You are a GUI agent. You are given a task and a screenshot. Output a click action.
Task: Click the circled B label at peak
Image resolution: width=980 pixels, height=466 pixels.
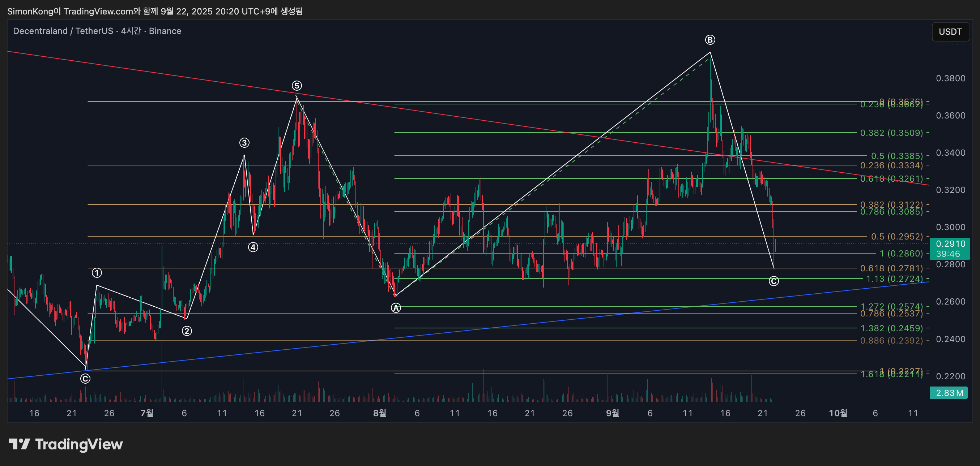(710, 40)
